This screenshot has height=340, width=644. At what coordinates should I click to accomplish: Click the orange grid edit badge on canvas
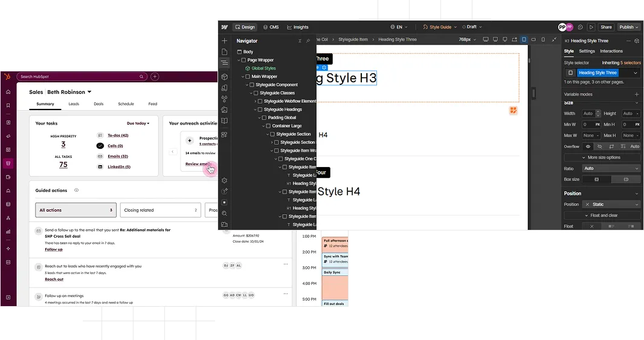(x=514, y=110)
